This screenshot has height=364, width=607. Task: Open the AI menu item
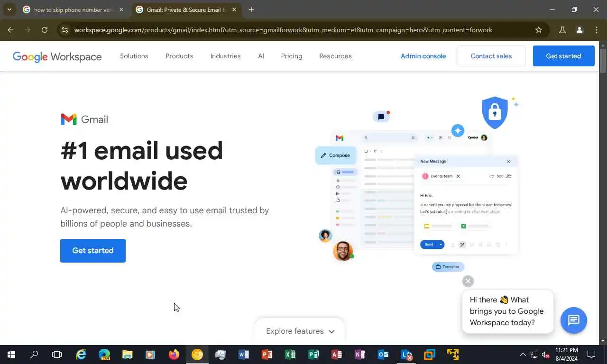click(261, 56)
